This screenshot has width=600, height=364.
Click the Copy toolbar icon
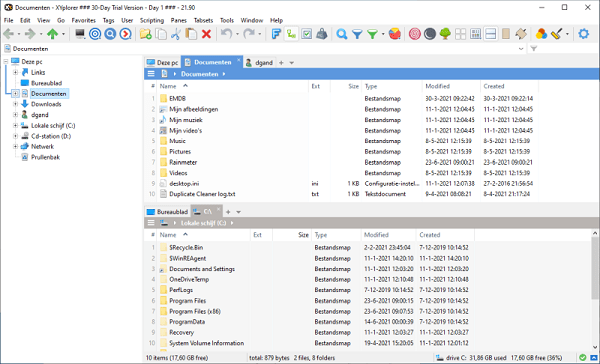161,34
